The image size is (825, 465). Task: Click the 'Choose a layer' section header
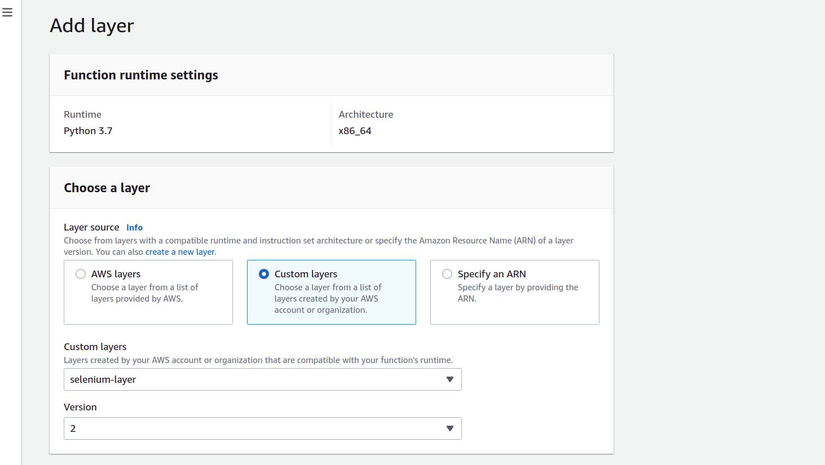pyautogui.click(x=107, y=188)
